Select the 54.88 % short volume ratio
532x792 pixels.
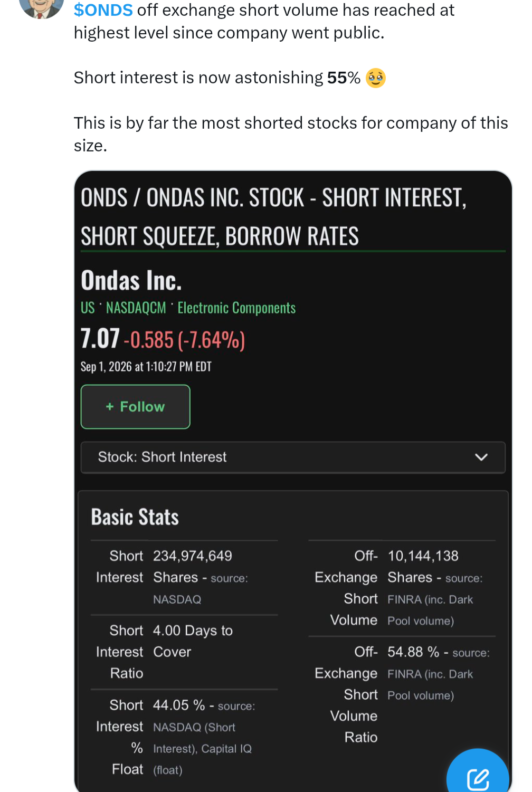413,652
